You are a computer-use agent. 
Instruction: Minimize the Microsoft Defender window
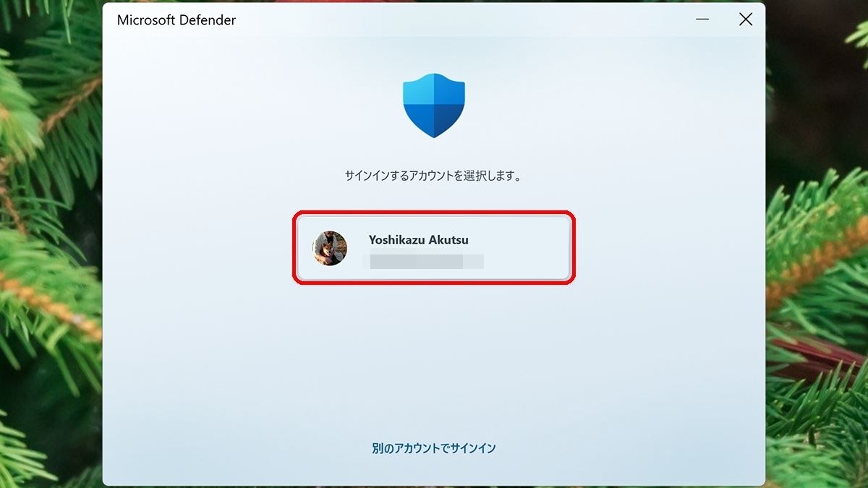(x=702, y=20)
